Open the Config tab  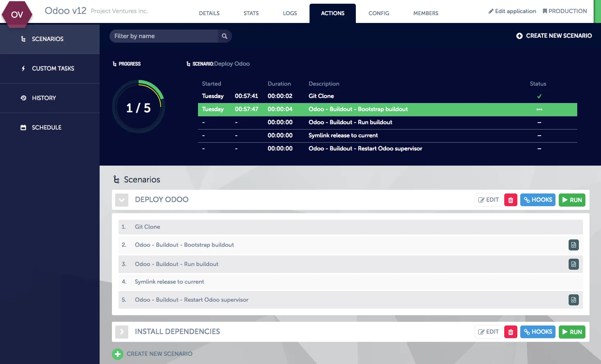pos(378,13)
